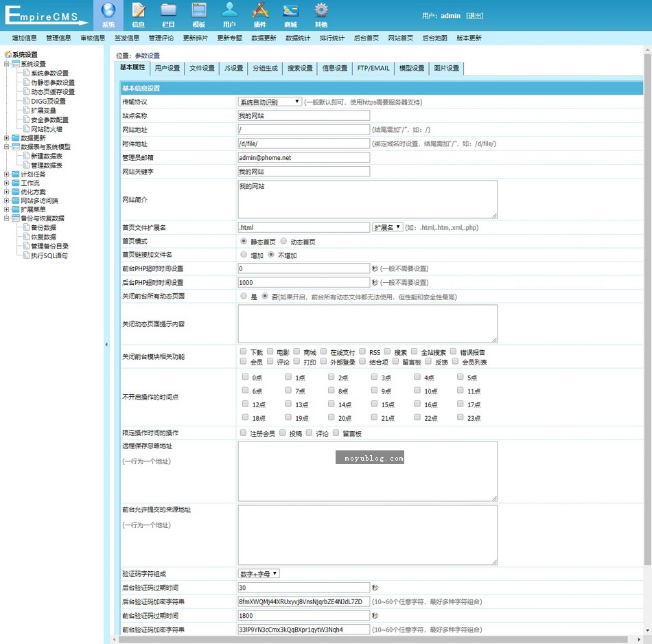This screenshot has width=652, height=644.
Task: Click the vertical scrollbar of the settings pane
Action: (x=647, y=309)
